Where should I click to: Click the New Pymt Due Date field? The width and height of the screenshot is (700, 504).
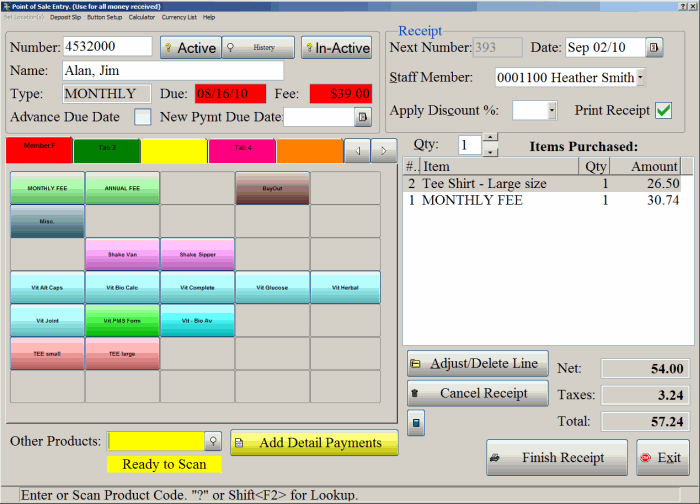[x=319, y=117]
